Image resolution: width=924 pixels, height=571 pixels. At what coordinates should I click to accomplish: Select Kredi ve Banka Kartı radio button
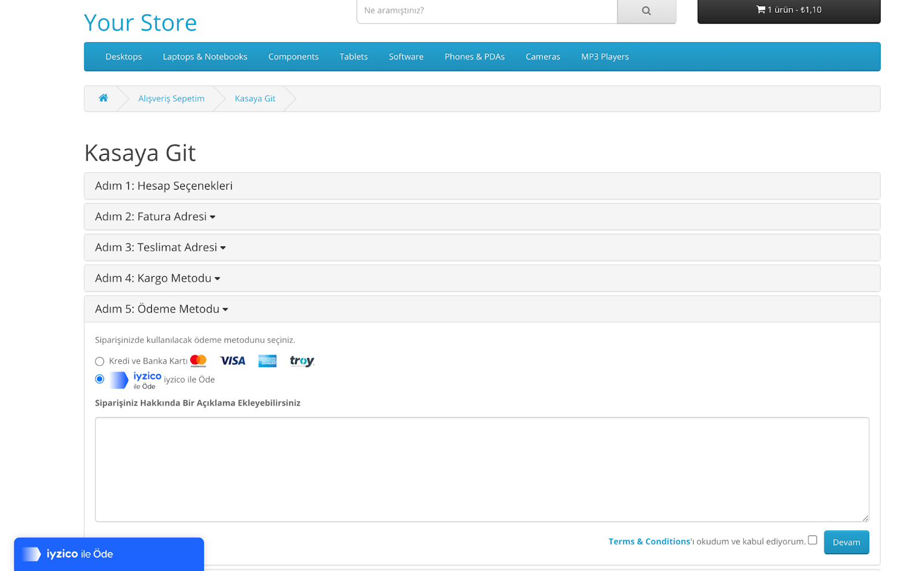click(100, 362)
